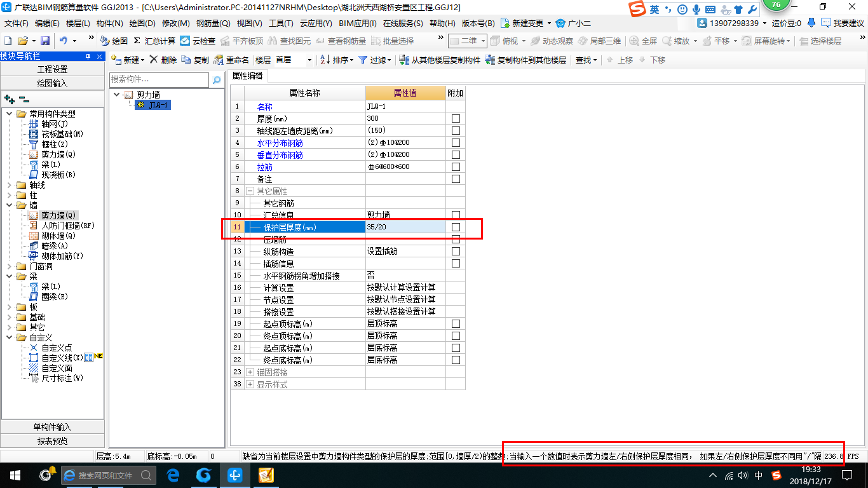Select 圈梁(E) in tree
Viewport: 868px width, 488px height.
[55, 297]
